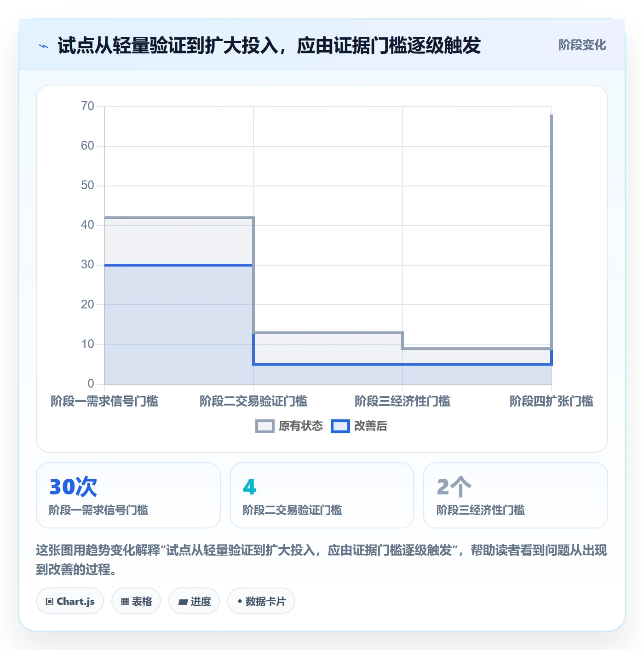Click the 阶段变化 label in the header

[x=582, y=45]
